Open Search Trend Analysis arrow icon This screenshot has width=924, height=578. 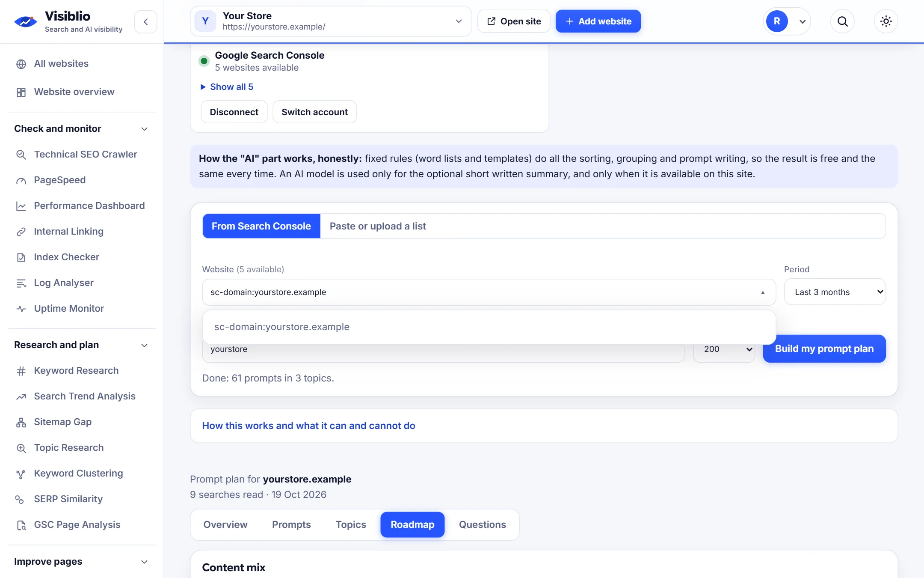(21, 397)
